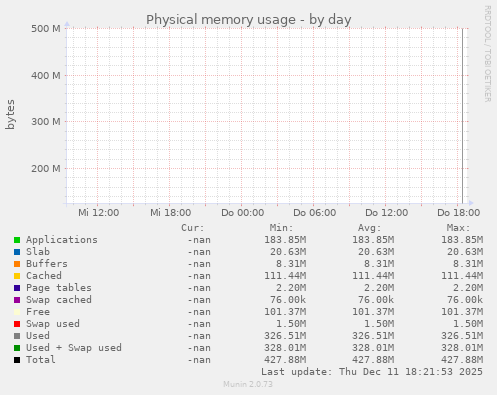Click the '200 M' y-axis tick label
The width and height of the screenshot is (497, 395).
[x=46, y=169]
